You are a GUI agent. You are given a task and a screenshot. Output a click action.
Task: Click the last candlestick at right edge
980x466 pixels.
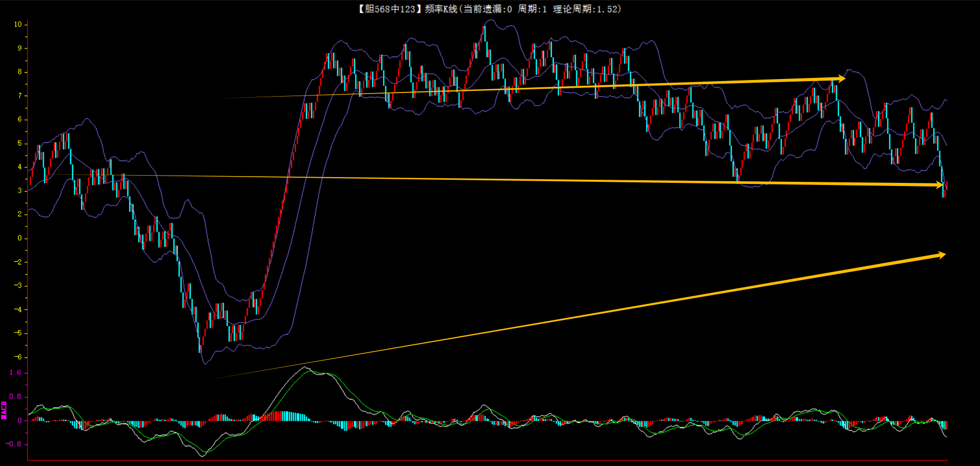click(x=946, y=186)
